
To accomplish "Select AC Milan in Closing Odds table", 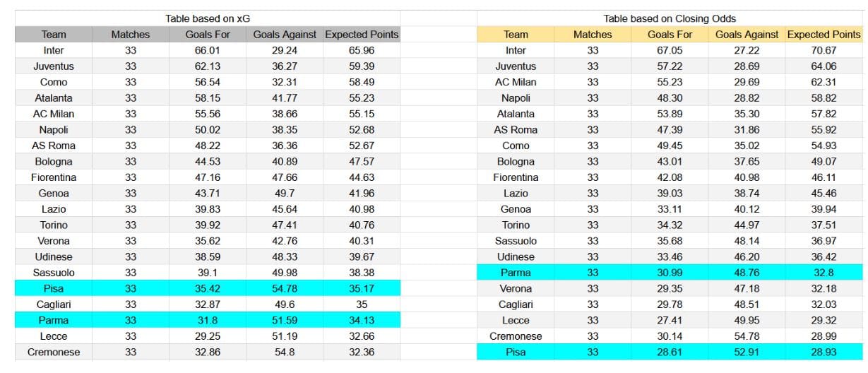I will pyautogui.click(x=516, y=82).
